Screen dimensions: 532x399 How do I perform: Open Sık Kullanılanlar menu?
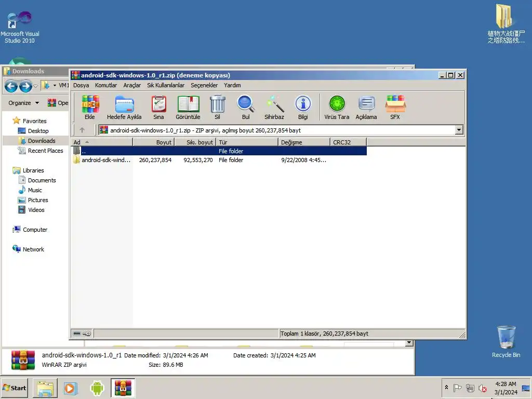click(x=166, y=85)
